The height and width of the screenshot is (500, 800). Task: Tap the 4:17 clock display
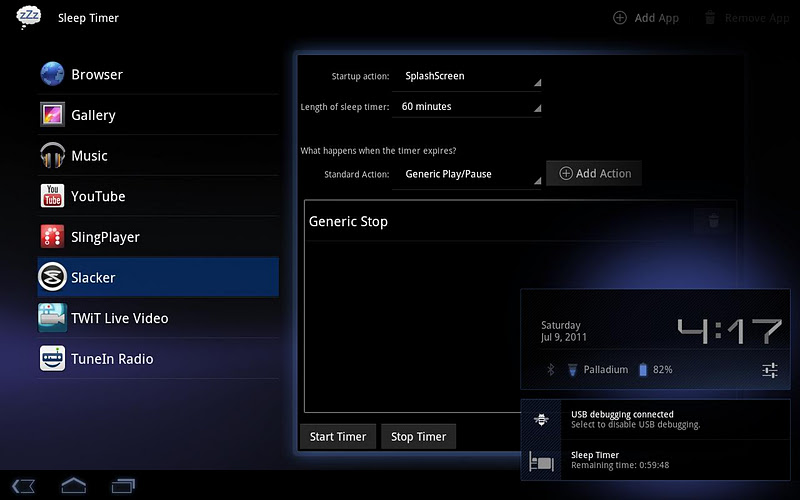click(x=730, y=331)
